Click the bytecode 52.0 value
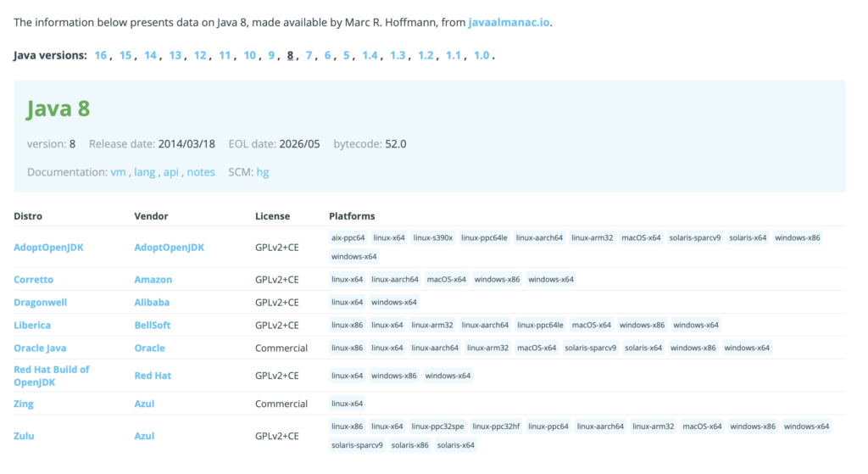This screenshot has height=474, width=868. [396, 144]
